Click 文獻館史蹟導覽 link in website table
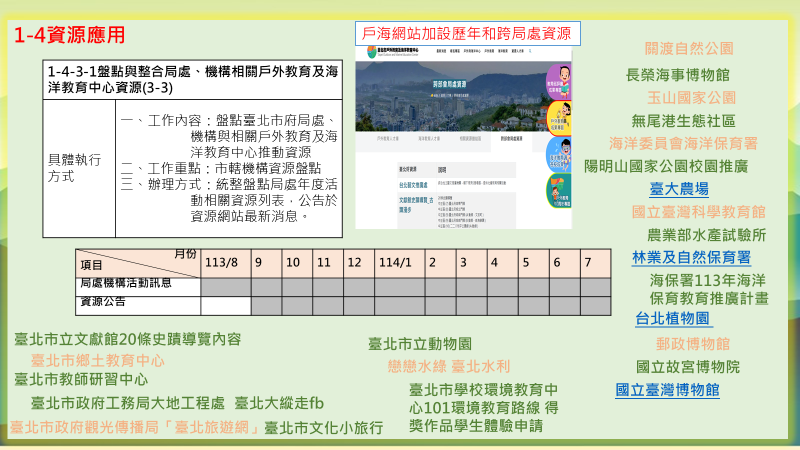The height and width of the screenshot is (450, 800). tap(414, 205)
